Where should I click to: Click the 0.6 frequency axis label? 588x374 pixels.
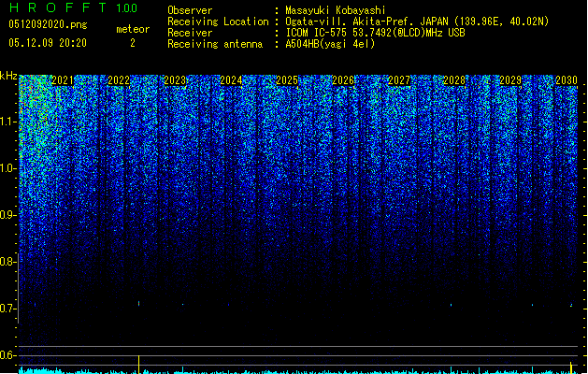[x=7, y=355]
